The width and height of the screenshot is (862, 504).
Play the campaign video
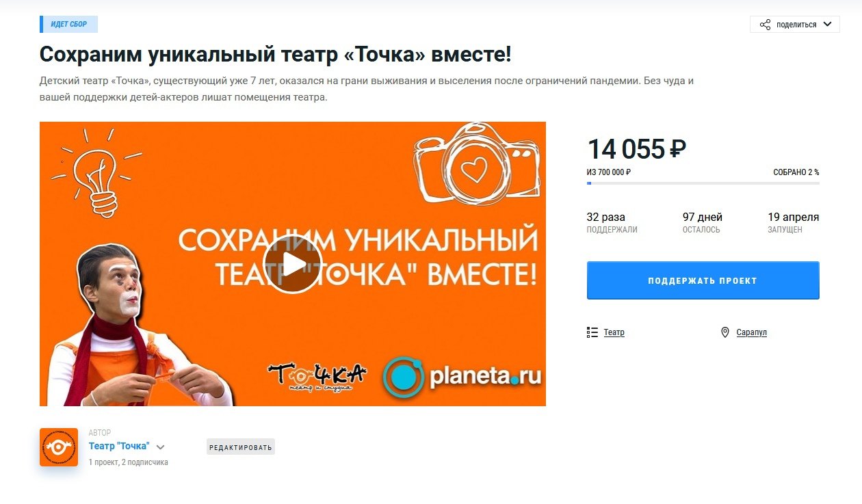(293, 264)
